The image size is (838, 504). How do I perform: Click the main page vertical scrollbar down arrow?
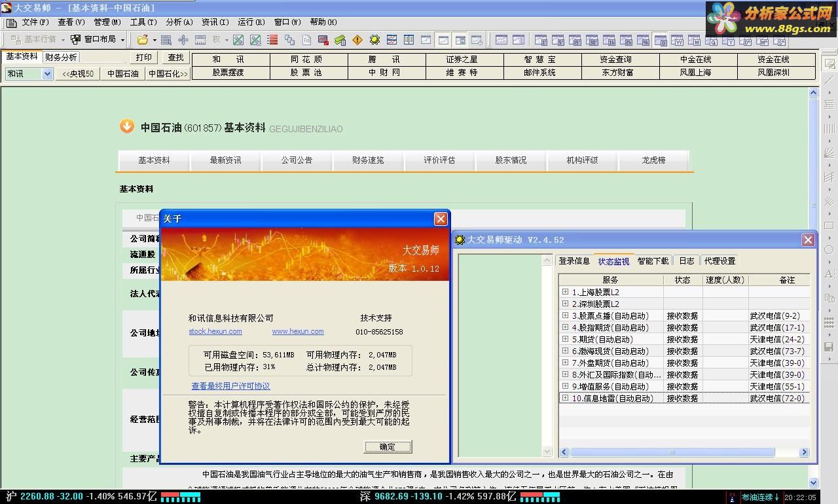point(814,482)
